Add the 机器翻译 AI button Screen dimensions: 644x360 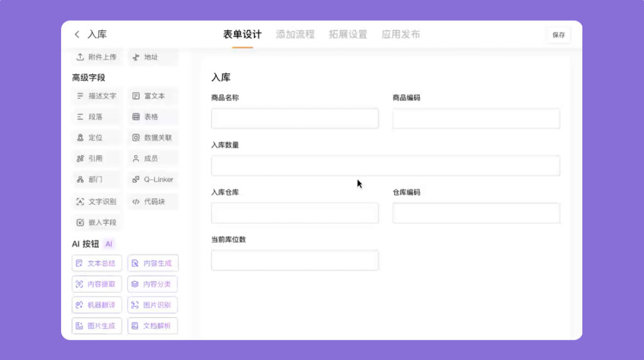pos(97,305)
